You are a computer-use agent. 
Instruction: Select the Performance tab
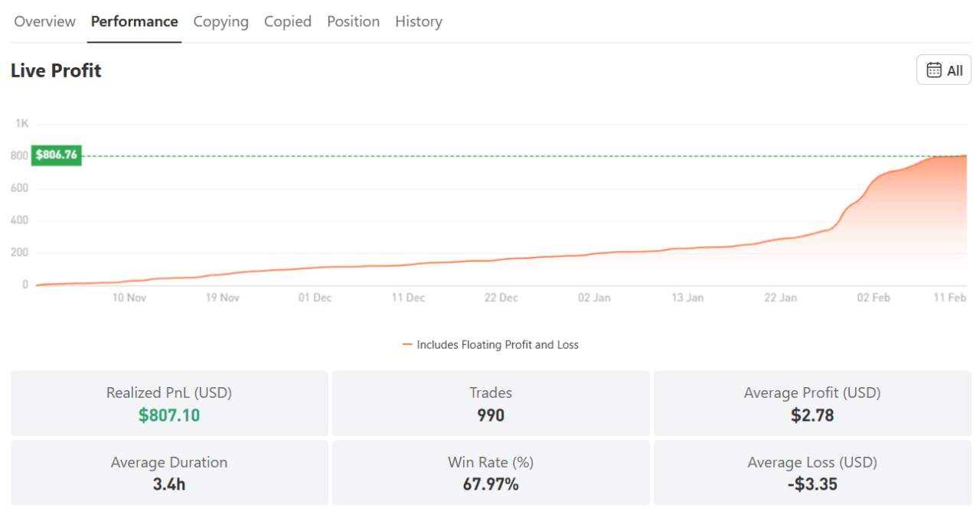(134, 21)
